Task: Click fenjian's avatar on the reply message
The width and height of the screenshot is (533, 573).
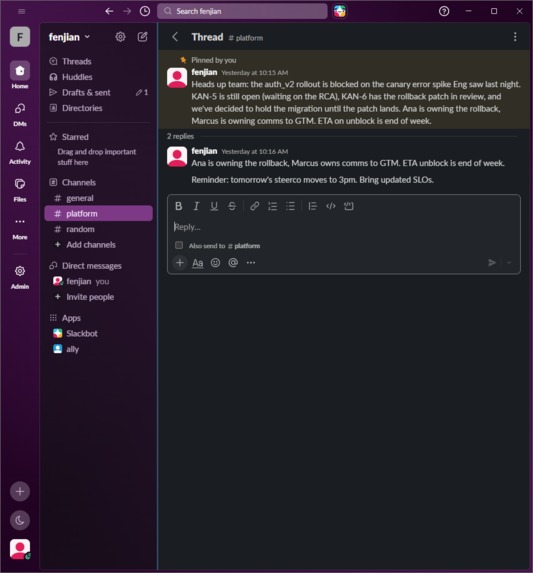Action: [177, 156]
